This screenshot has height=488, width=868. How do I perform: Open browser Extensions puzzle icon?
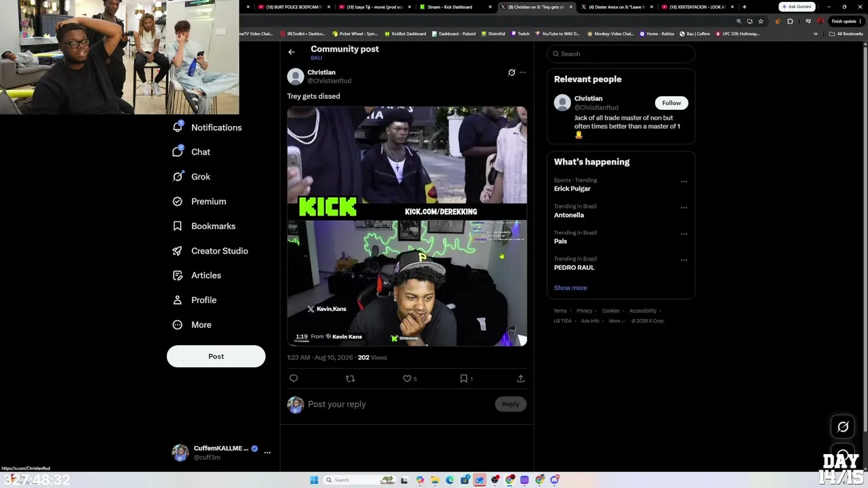point(790,21)
